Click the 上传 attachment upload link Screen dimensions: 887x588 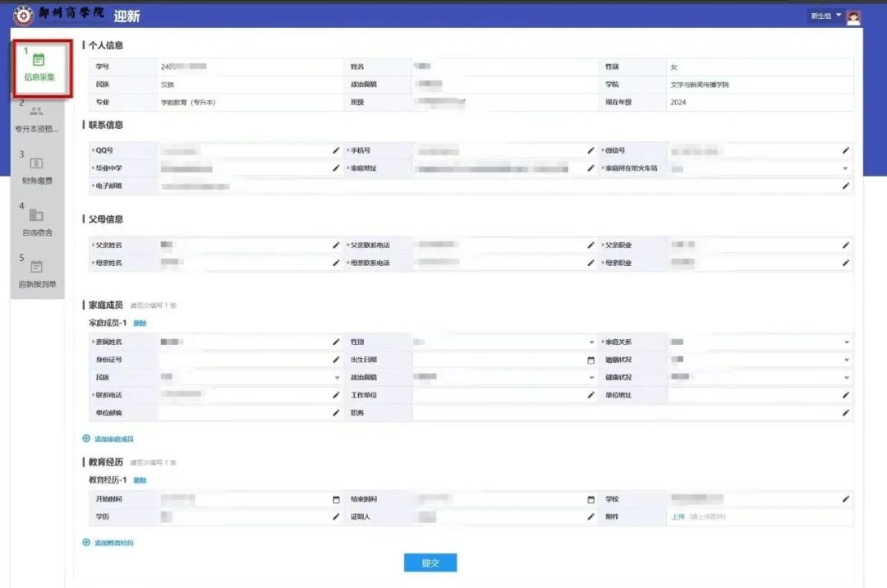[x=677, y=517]
